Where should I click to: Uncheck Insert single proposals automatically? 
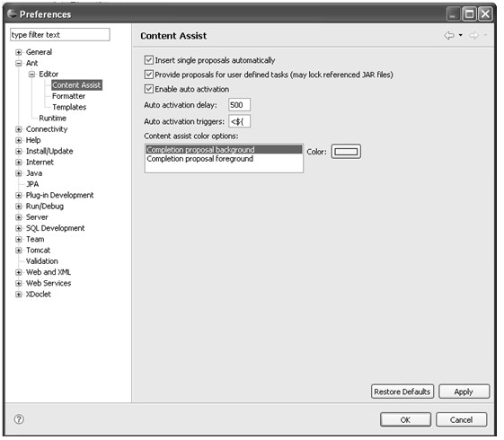coord(148,60)
